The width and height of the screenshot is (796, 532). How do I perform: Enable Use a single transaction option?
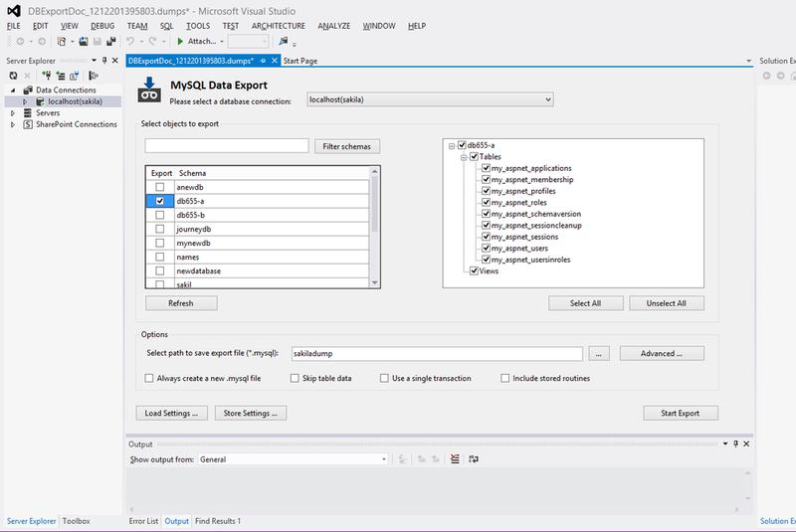[x=384, y=378]
